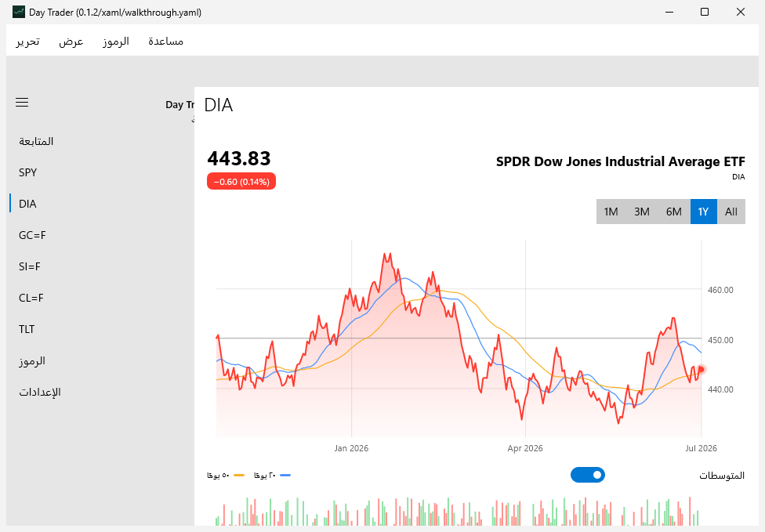765x532 pixels.
Task: Select SPY in the sidebar
Action: pos(100,172)
